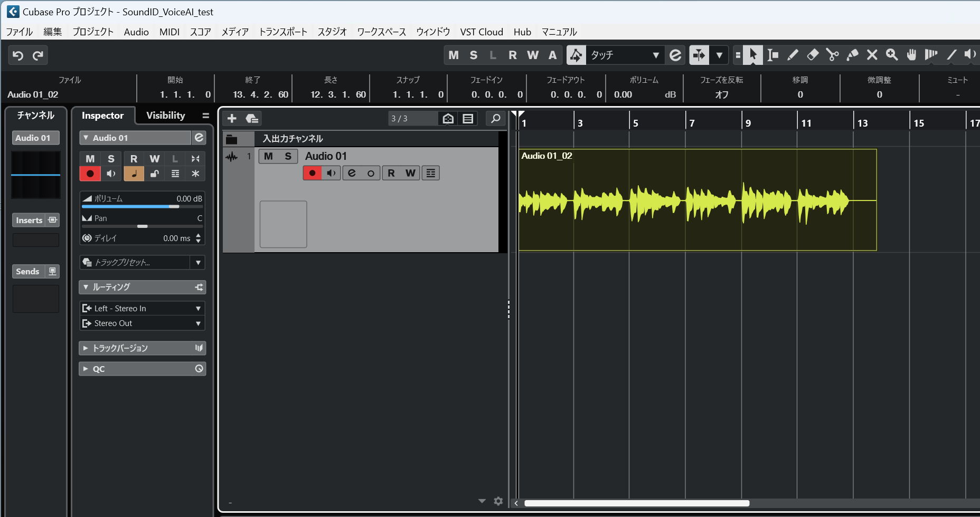Click Audio 01 channel name button
The image size is (980, 517).
(x=36, y=138)
